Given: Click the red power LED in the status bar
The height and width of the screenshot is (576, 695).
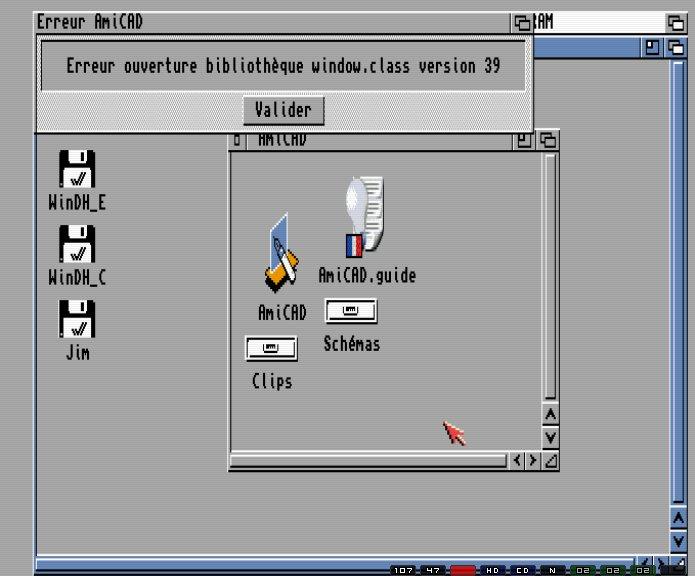Looking at the screenshot, I should coord(462,570).
